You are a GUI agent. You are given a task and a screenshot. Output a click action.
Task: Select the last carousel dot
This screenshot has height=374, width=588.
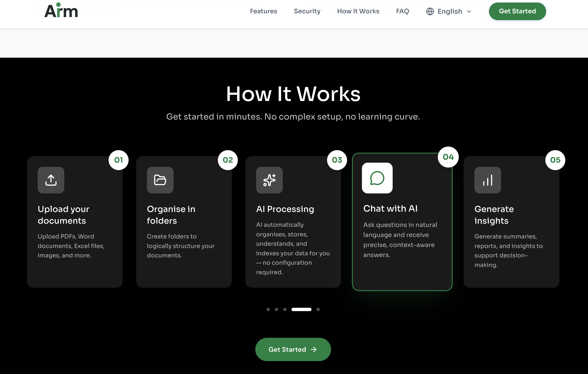point(318,309)
